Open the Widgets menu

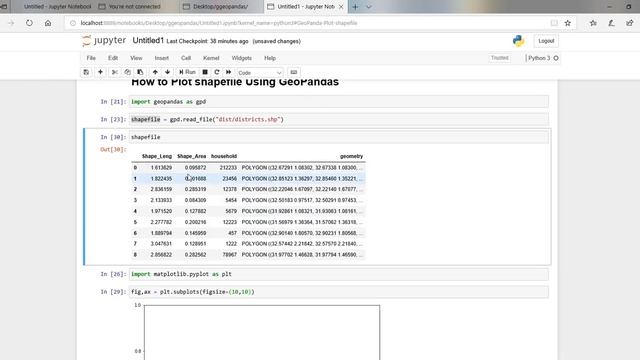click(242, 58)
